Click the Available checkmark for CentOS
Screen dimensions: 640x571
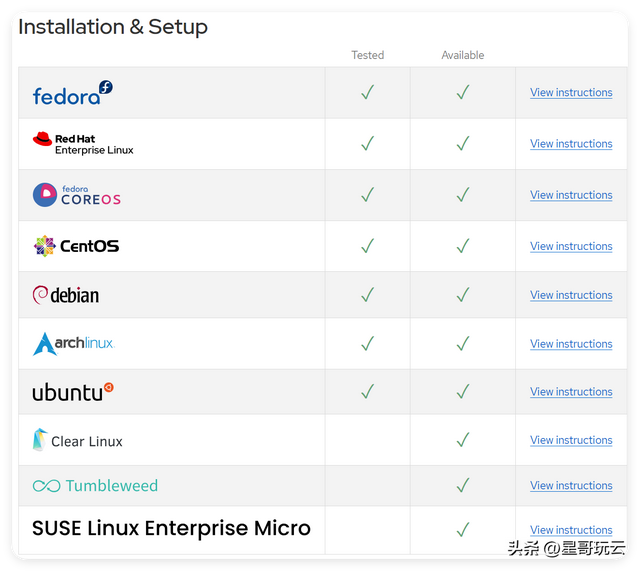click(463, 246)
